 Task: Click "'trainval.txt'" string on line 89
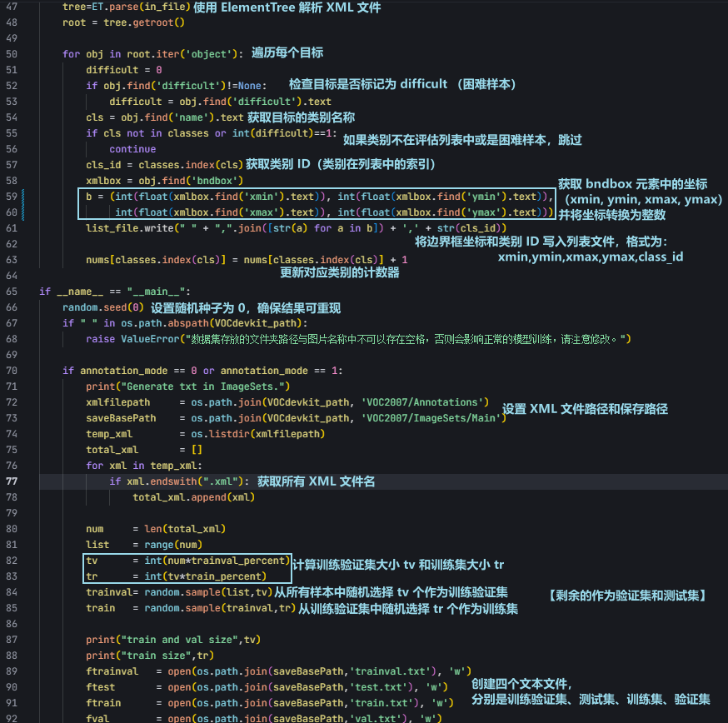390,670
